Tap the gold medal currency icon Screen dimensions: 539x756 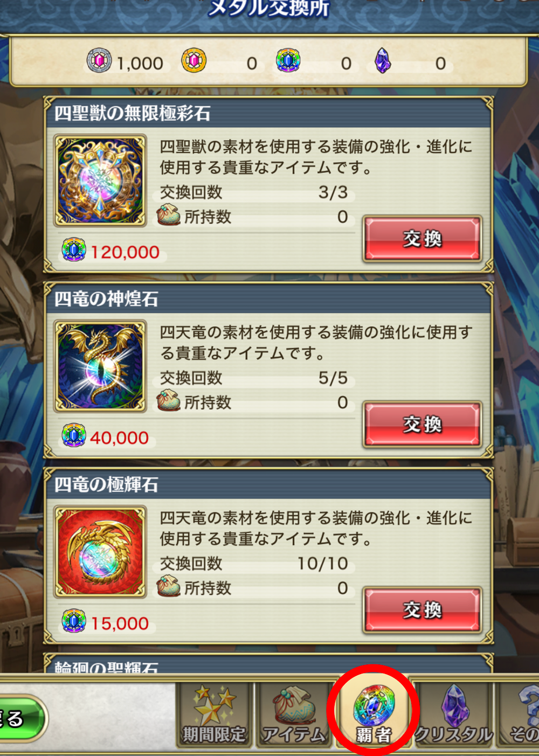194,61
